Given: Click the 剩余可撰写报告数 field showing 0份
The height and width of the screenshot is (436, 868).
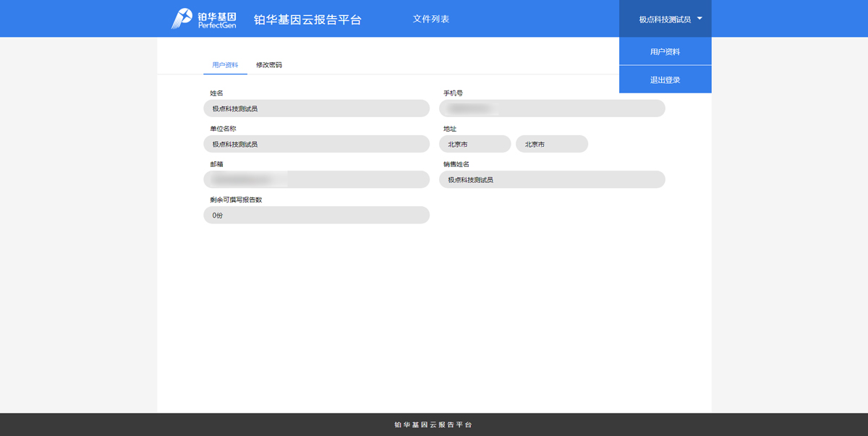Looking at the screenshot, I should (x=316, y=215).
